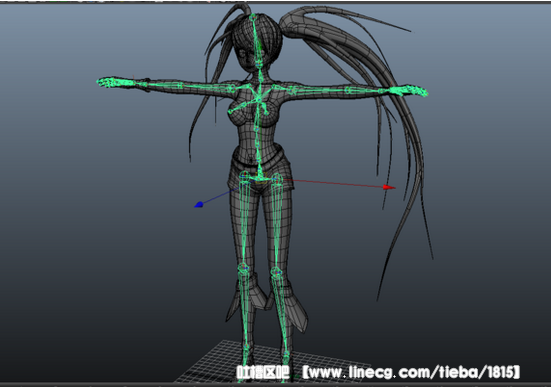The width and height of the screenshot is (551, 389).
Task: Select the hand joints on the screen-right arm
Action: point(409,90)
